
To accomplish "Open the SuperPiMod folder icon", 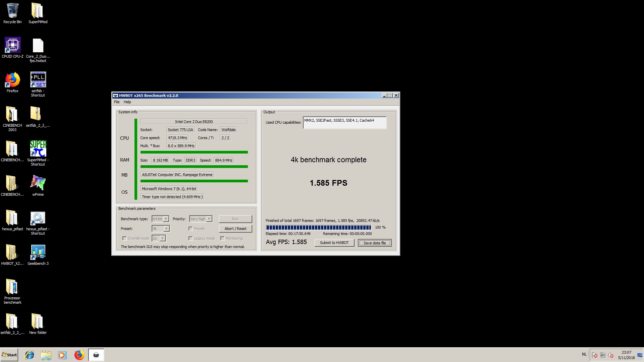I will (38, 13).
